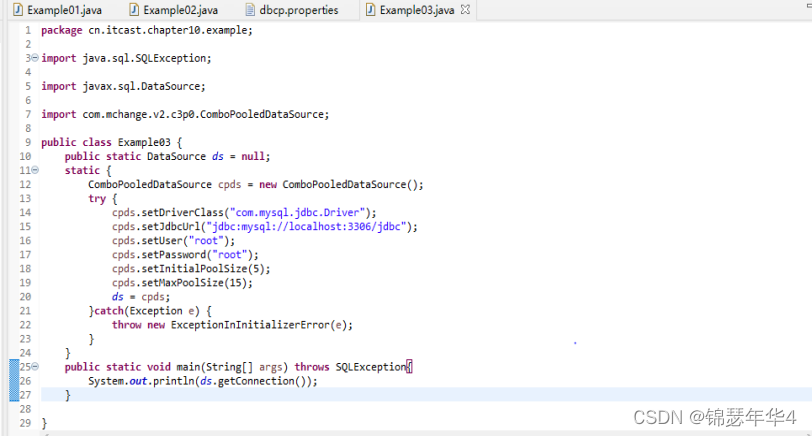Screen dimensions: 812x437
Task: Click the 'try {' line
Action: (103, 198)
